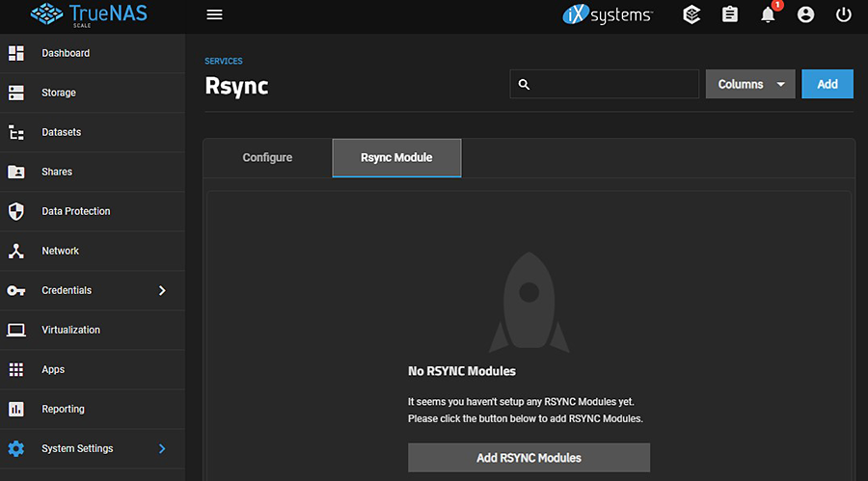Viewport: 868px width, 481px height.
Task: Open Network from the sidebar
Action: [93, 251]
